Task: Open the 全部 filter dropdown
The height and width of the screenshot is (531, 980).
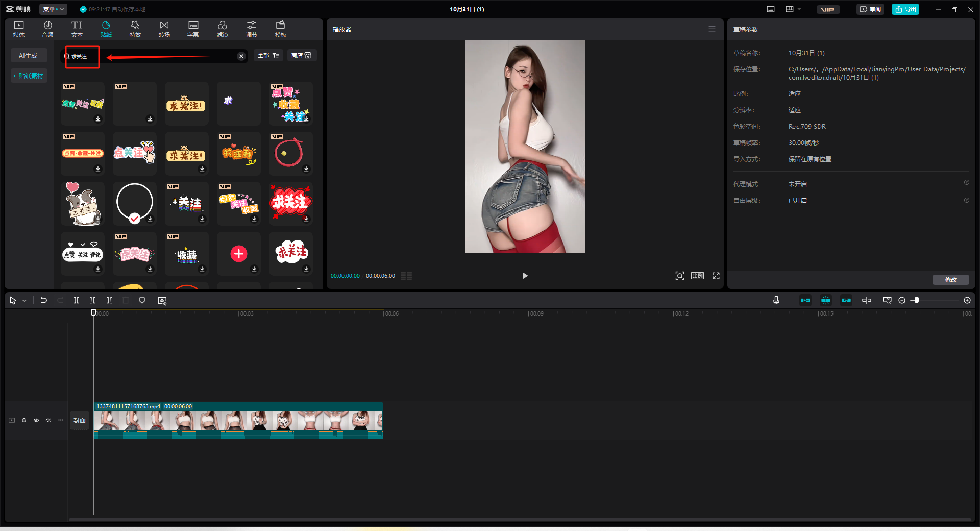Action: click(268, 55)
